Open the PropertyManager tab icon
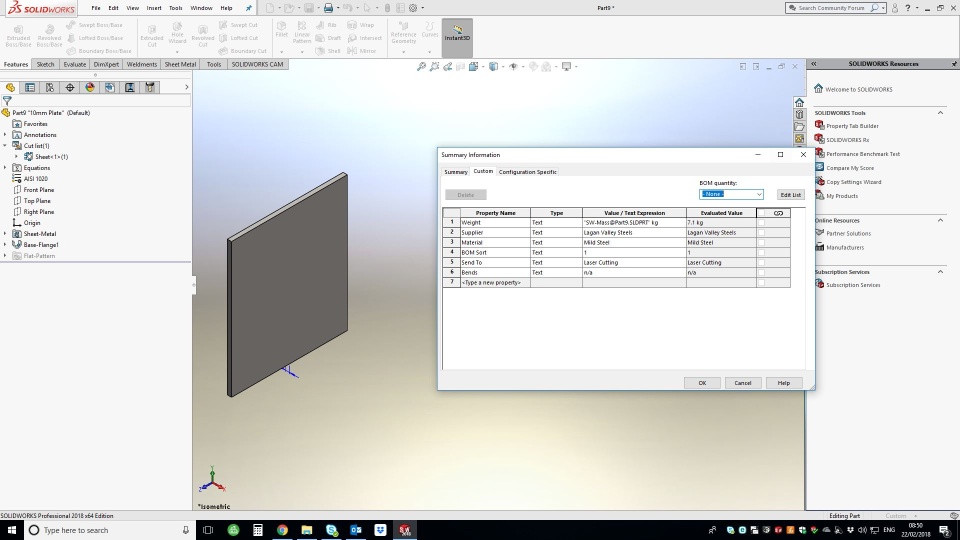This screenshot has height=540, width=960. (x=29, y=88)
